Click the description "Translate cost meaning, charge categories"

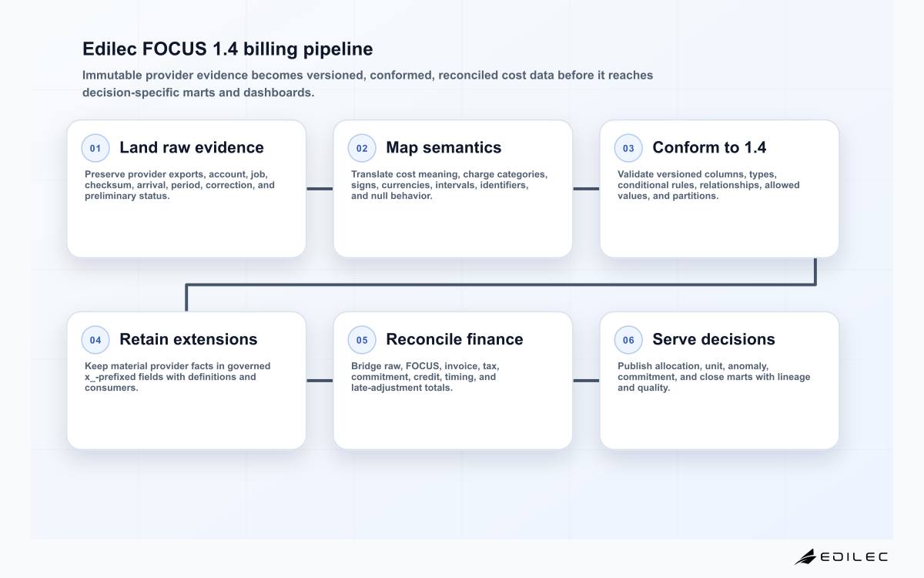(x=450, y=185)
